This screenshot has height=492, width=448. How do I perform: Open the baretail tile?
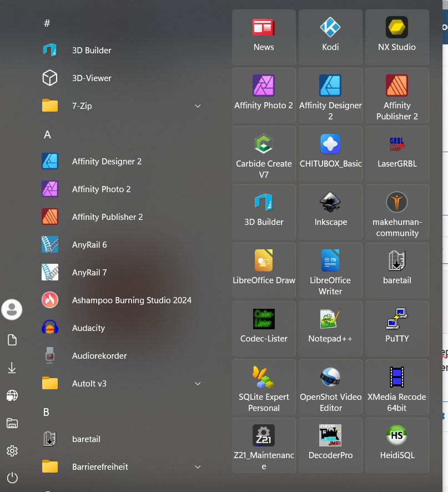coord(397,270)
